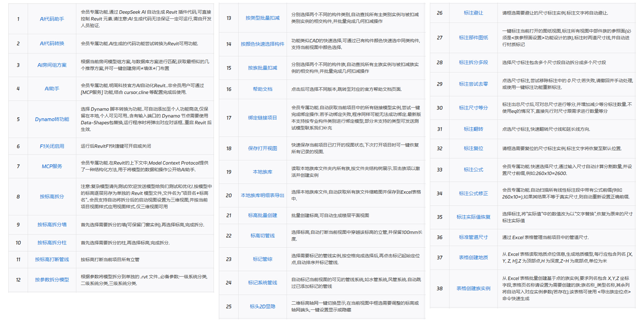
Task: Click description '首先选择需要拆分的柱,再选择标高,完成拆分'
Action: pos(125,242)
